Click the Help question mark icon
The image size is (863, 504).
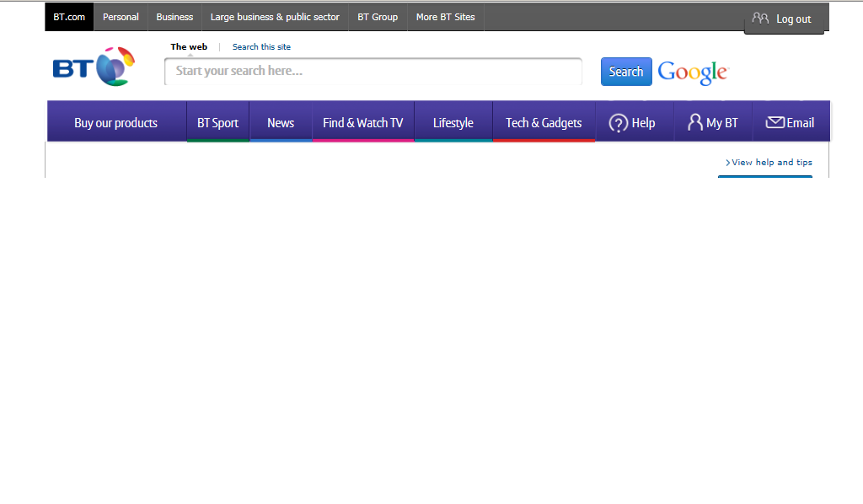[x=618, y=123]
